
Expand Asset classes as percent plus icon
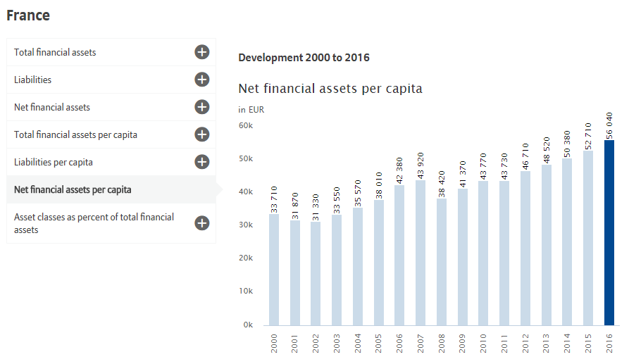(x=202, y=223)
